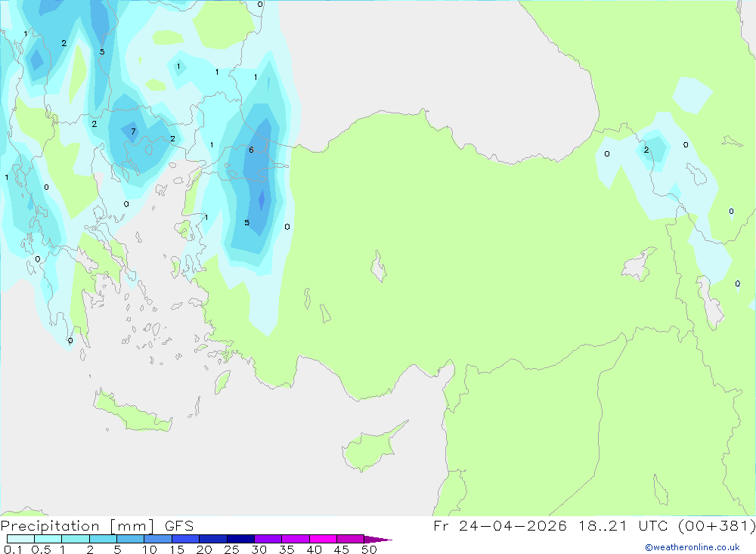Click the 40–45 mm magenta legend swatch

[323, 539]
